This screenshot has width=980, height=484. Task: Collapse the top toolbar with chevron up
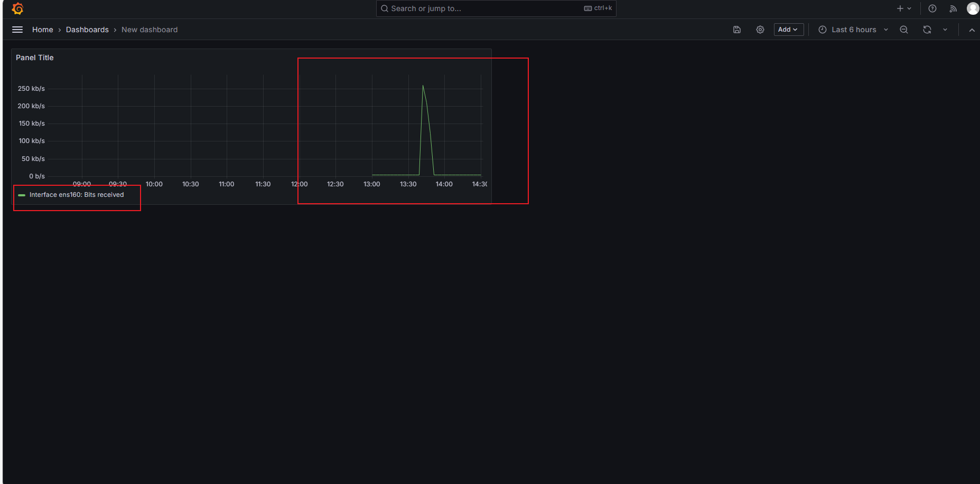click(972, 30)
